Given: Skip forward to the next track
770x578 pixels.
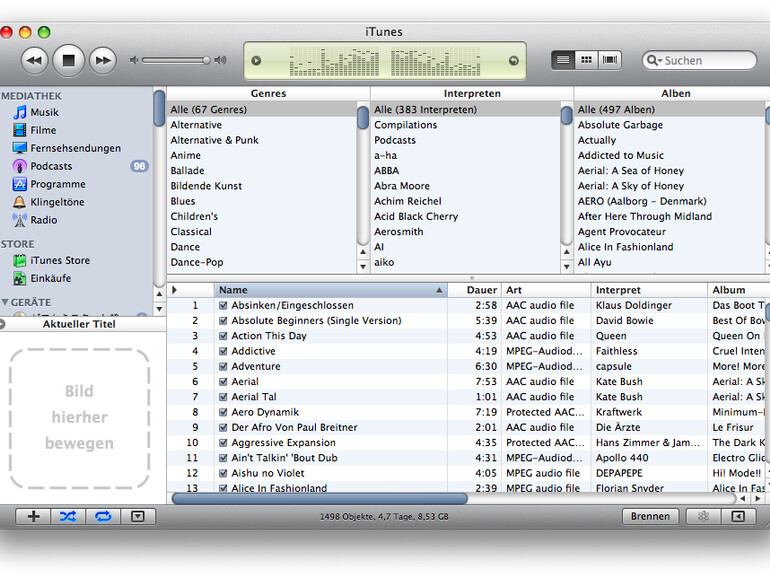Looking at the screenshot, I should click(102, 61).
